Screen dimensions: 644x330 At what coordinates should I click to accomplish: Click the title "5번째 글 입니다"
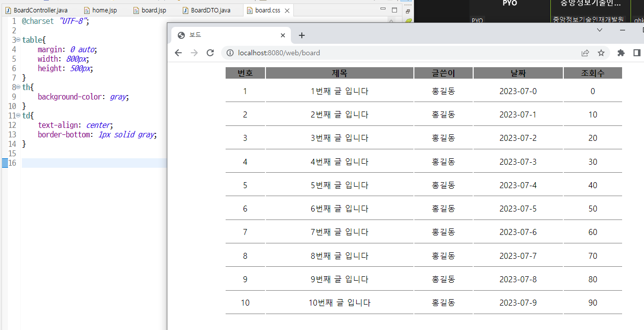pos(340,185)
